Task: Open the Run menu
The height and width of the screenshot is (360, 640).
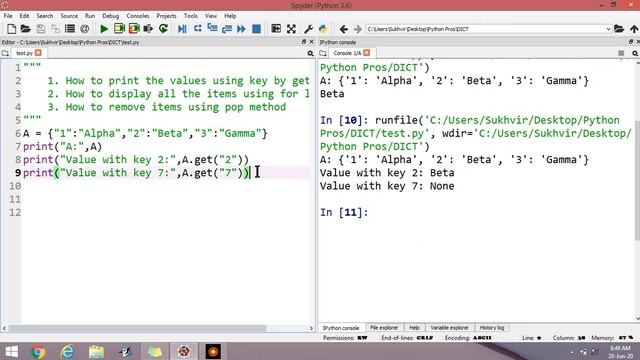Action: click(90, 16)
